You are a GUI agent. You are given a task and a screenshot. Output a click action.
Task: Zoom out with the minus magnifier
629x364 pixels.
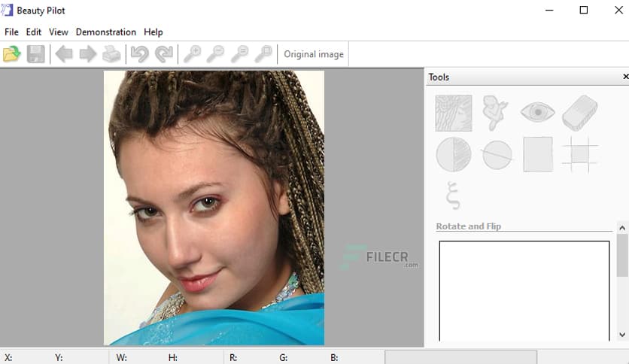tap(216, 53)
